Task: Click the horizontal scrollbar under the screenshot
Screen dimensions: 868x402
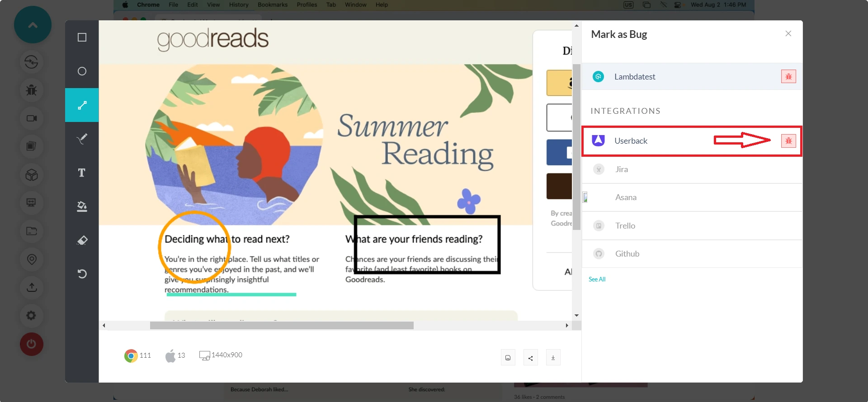Action: pyautogui.click(x=281, y=326)
